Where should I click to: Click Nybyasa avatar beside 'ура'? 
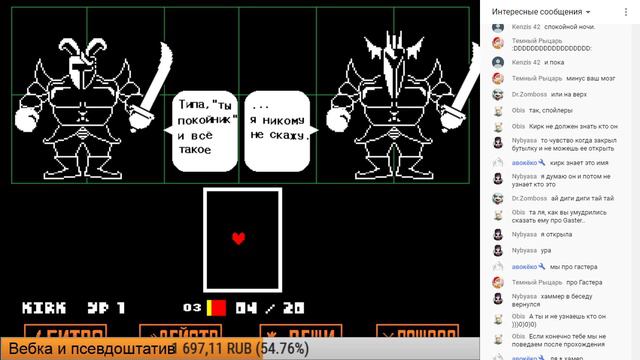[x=498, y=250]
